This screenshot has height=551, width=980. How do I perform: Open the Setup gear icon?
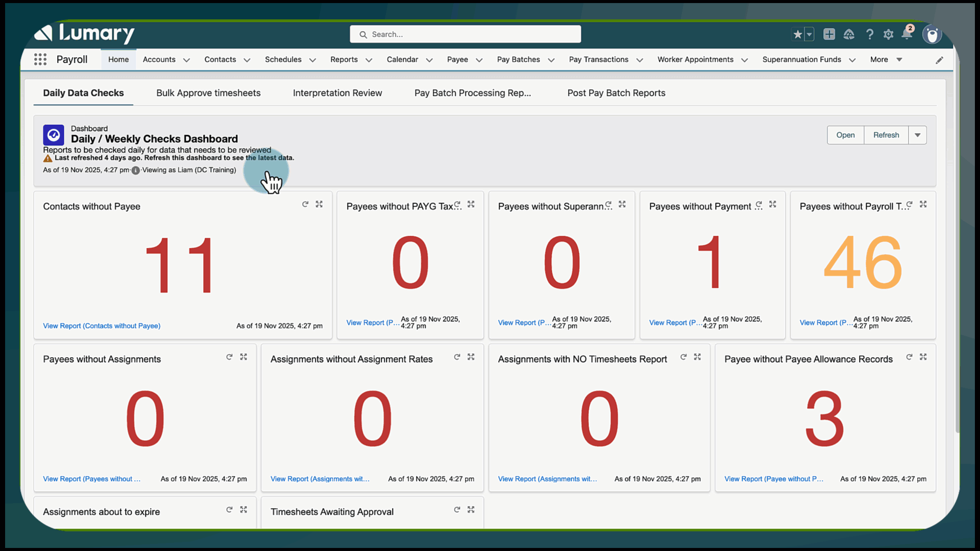tap(888, 34)
